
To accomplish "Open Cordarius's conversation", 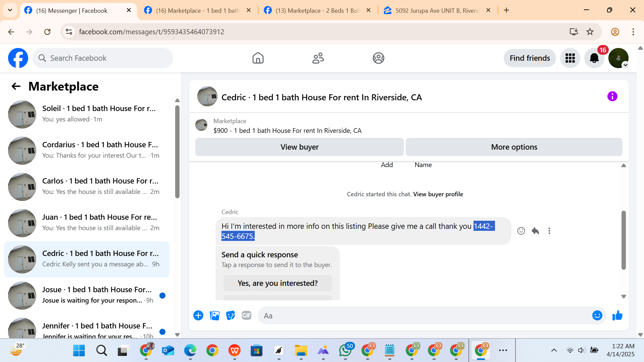I will click(87, 150).
